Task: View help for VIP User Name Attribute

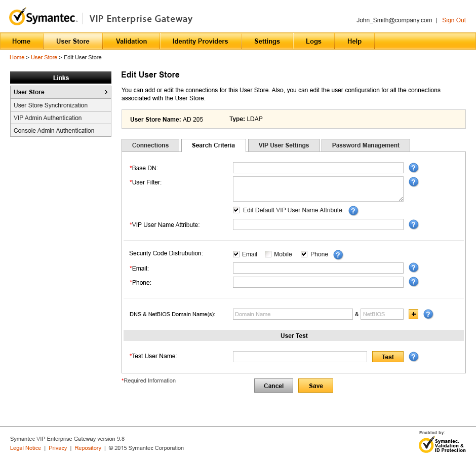Action: [413, 224]
